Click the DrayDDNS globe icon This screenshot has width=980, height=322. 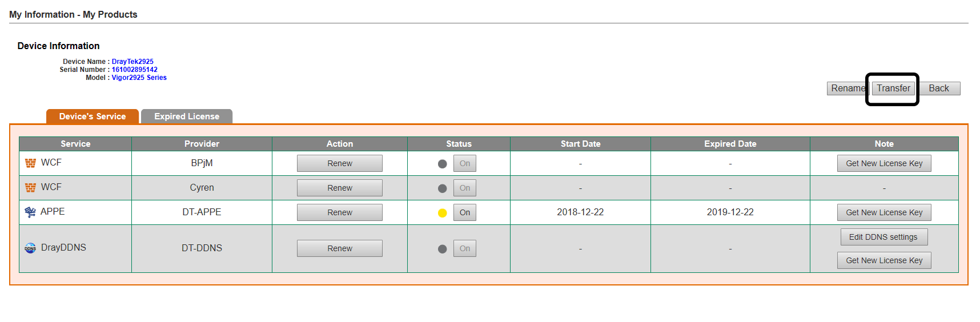coord(30,248)
